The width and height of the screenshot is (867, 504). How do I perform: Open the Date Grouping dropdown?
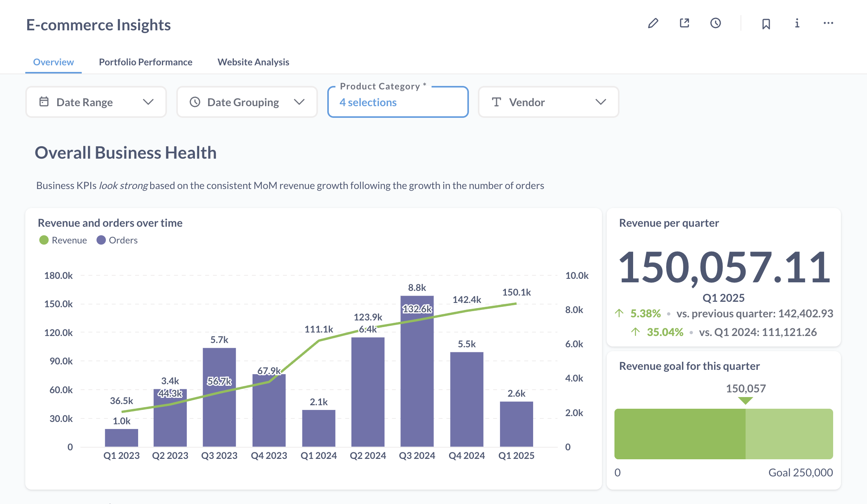point(299,102)
